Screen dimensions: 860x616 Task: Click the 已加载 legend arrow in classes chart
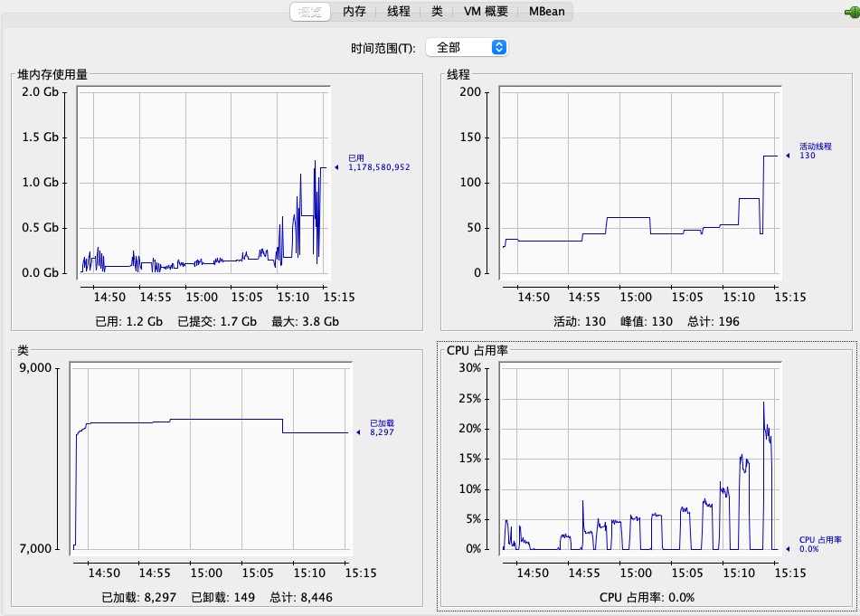[358, 432]
